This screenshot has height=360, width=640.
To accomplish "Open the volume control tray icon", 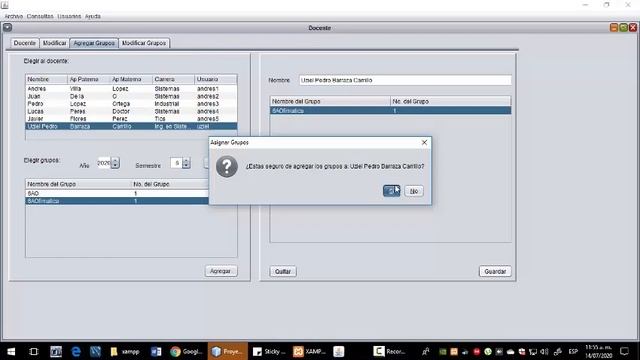I will (544, 351).
